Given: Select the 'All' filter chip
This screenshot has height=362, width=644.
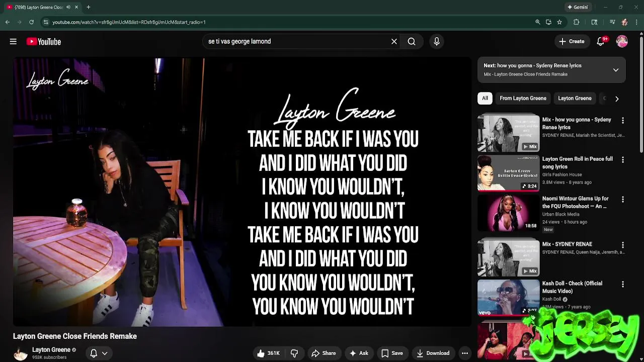Looking at the screenshot, I should coord(485,99).
